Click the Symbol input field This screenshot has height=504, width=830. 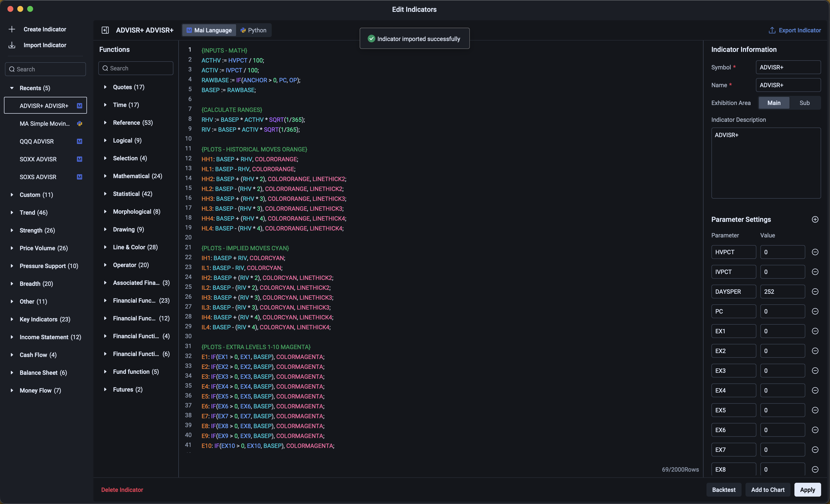[788, 67]
